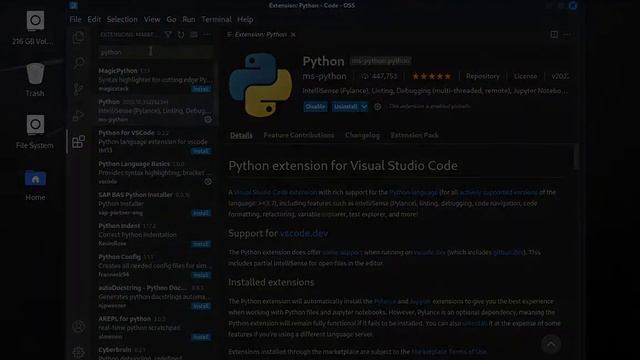Viewport: 640px width, 360px height.
Task: Open the Accounts icon in activity bar
Action: [78, 327]
